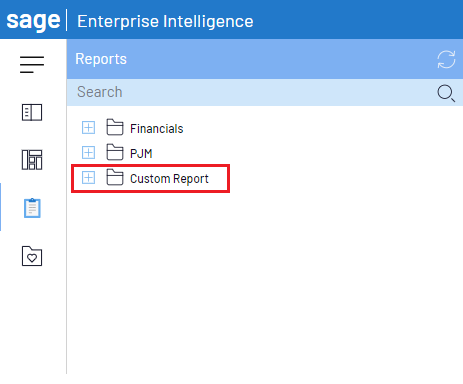The width and height of the screenshot is (463, 384).
Task: Select the Financials tree label
Action: pyautogui.click(x=157, y=129)
